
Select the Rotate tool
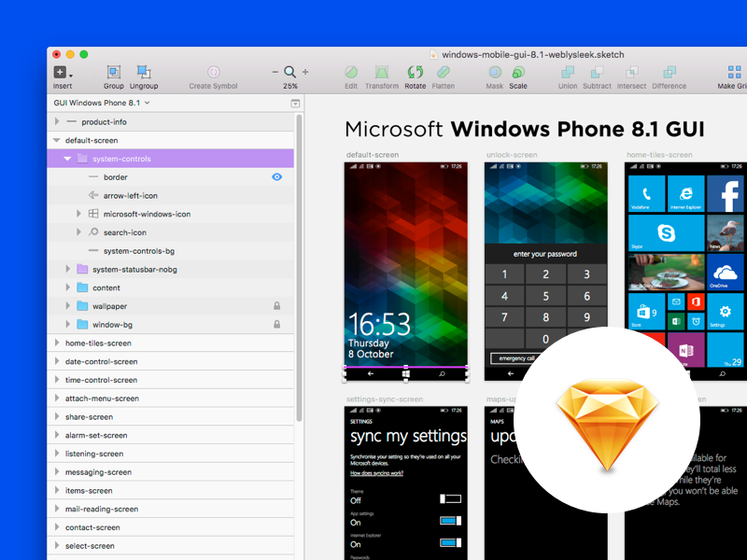(415, 73)
